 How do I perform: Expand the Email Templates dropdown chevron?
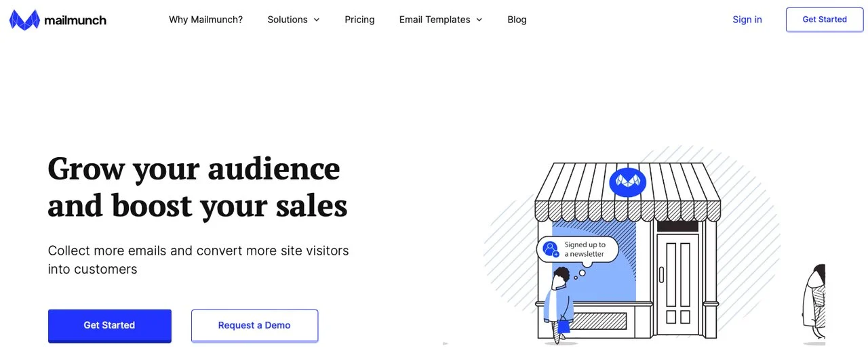[x=479, y=20]
